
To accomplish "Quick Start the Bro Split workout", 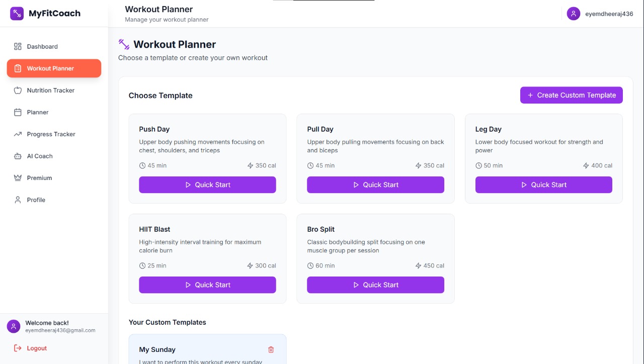I will point(375,285).
